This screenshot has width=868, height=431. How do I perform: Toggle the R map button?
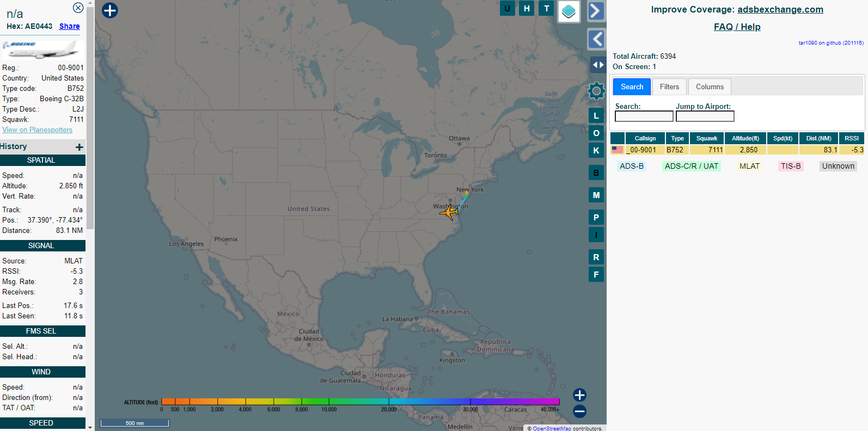596,257
